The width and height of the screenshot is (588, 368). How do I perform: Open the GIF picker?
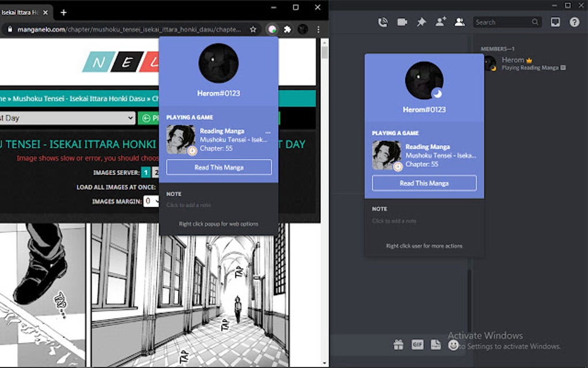pyautogui.click(x=417, y=344)
